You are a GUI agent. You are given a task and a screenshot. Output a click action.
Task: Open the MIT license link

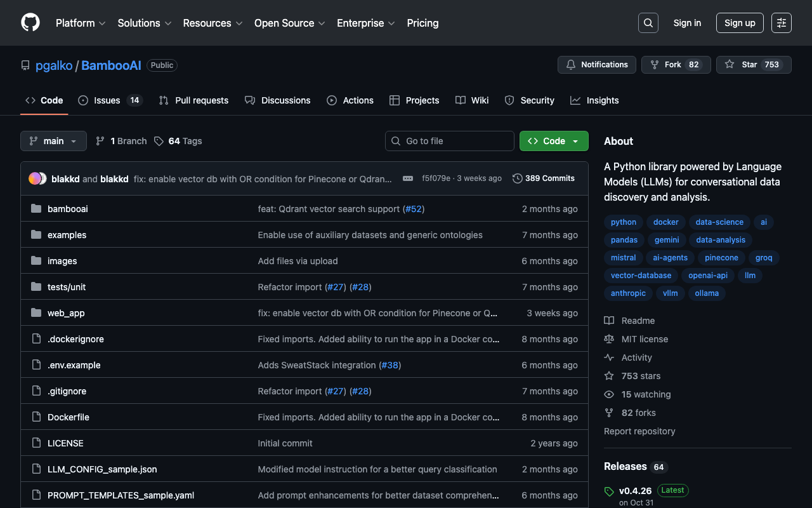pos(645,339)
